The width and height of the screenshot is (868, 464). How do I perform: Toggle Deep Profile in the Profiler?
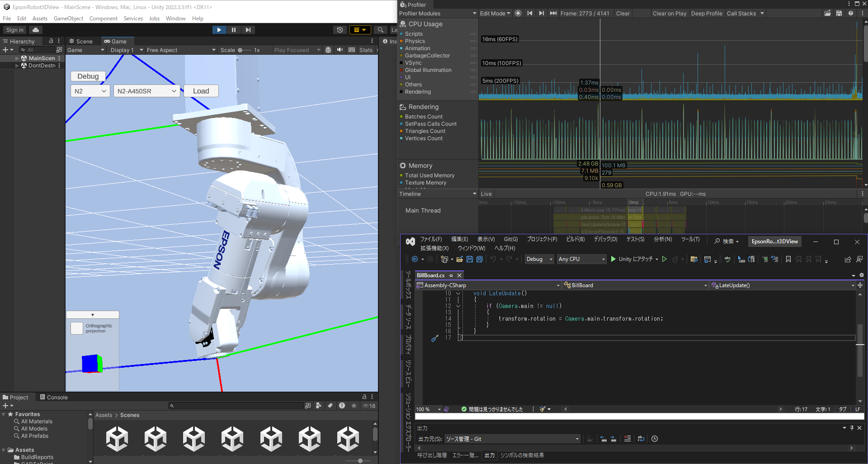(706, 13)
